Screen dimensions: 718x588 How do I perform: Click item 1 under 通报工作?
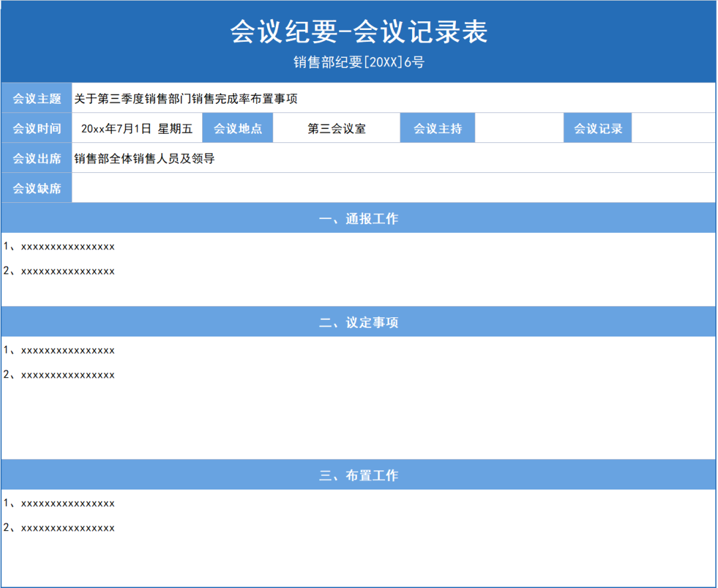pos(59,247)
